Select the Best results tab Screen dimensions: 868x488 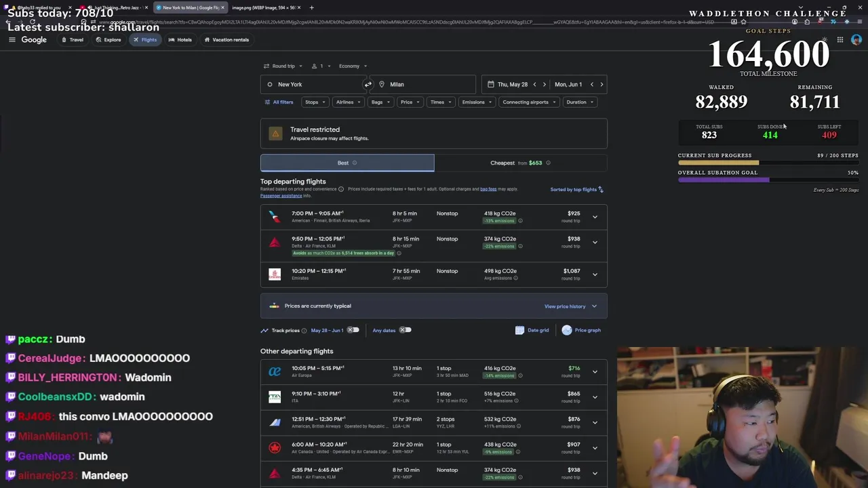pyautogui.click(x=347, y=163)
